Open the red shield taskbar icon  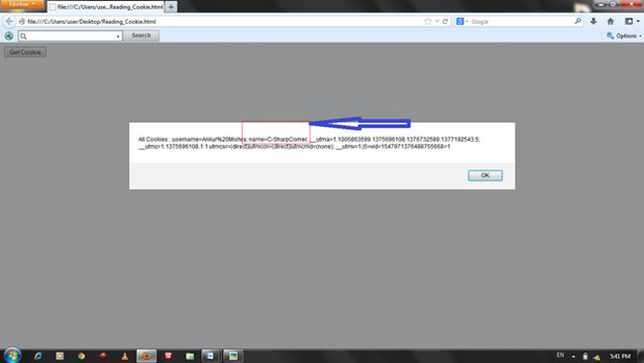coord(168,356)
